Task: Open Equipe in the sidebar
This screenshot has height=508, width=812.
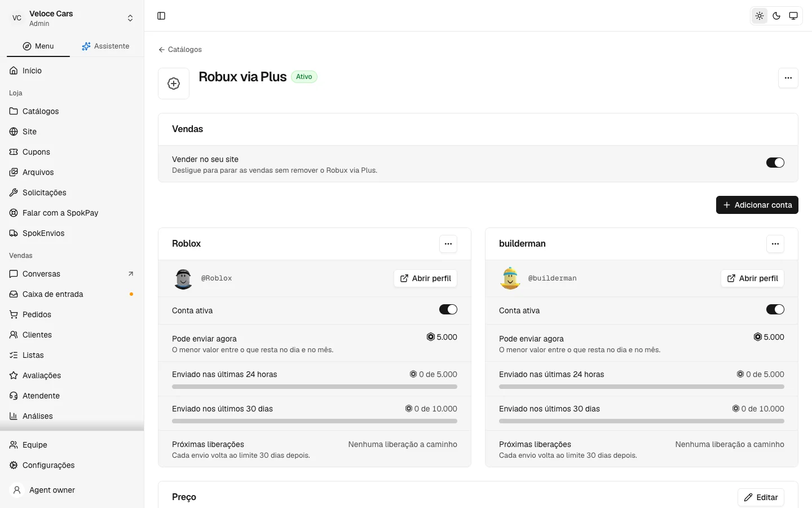Action: (72, 445)
